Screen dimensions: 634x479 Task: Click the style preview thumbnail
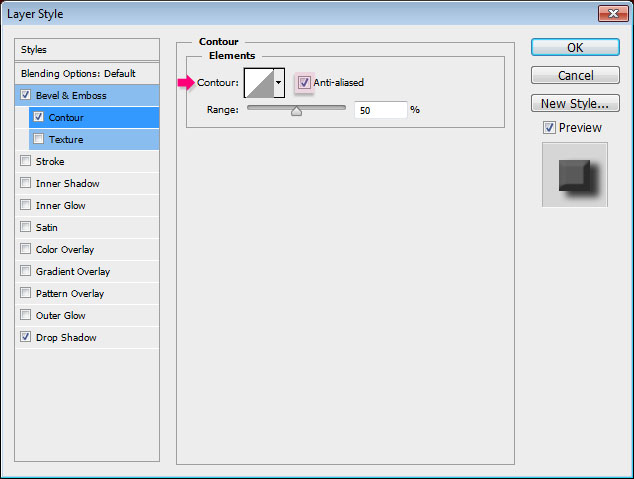click(575, 175)
